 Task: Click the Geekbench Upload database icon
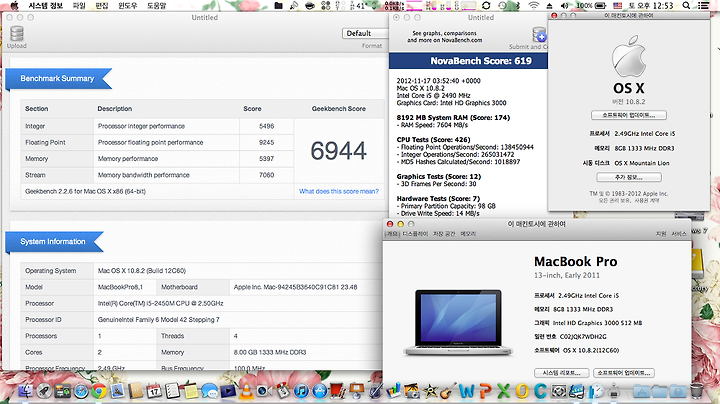pyautogui.click(x=17, y=34)
